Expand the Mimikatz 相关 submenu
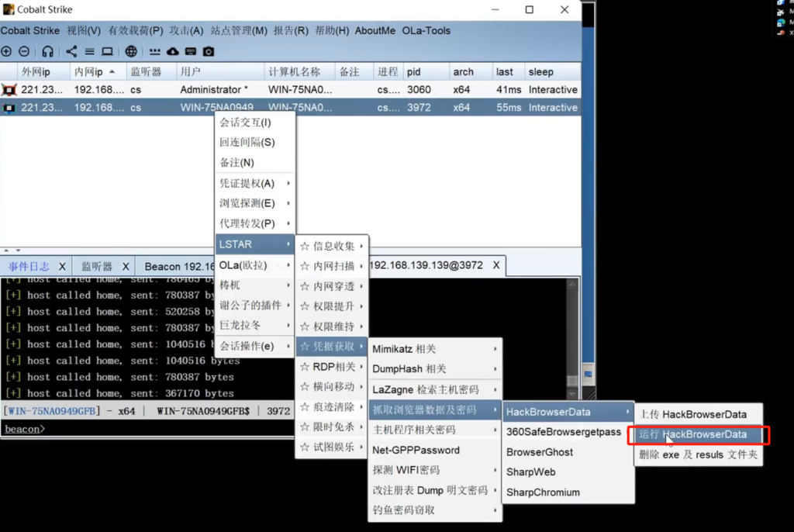Screen dimensions: 794x532 tap(435, 349)
